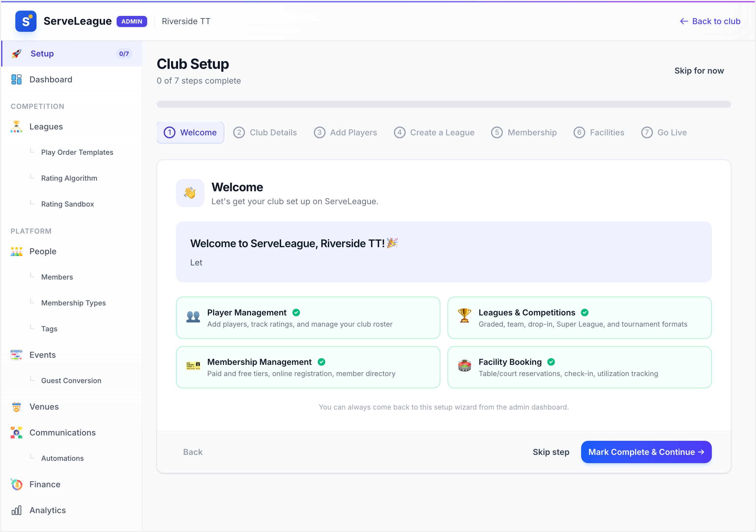Open Rating Algorithm in sidebar
Viewport: 756px width, 532px height.
pyautogui.click(x=69, y=178)
